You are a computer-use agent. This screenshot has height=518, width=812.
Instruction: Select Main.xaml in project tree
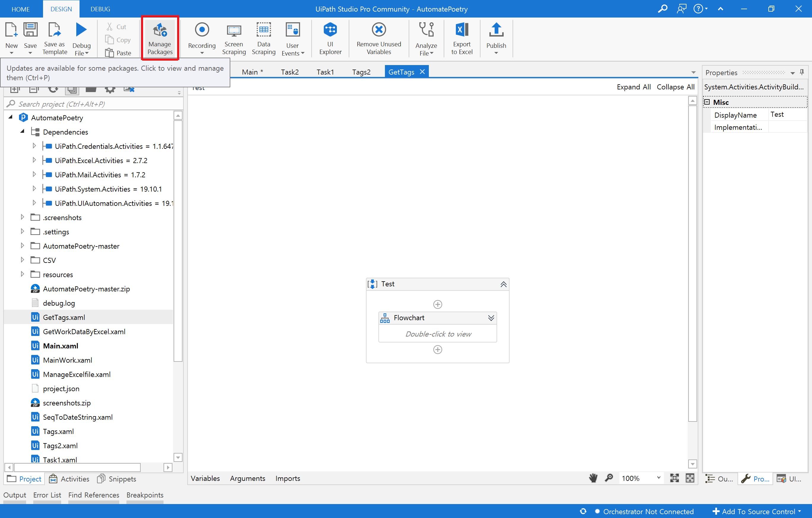click(x=60, y=345)
